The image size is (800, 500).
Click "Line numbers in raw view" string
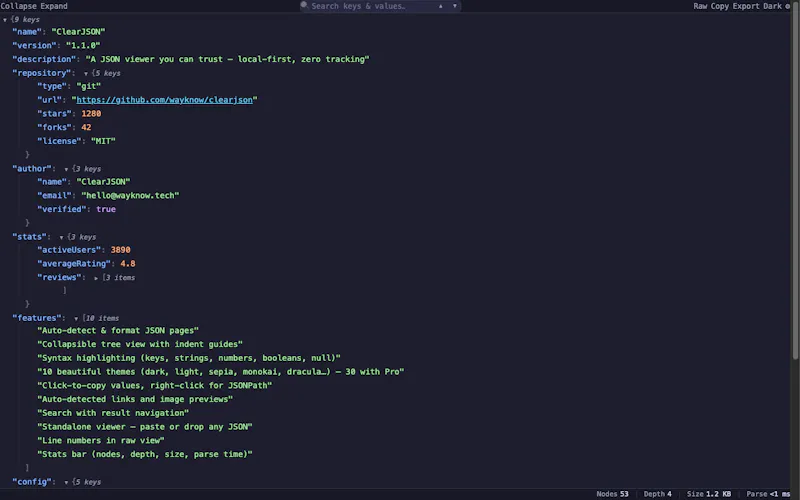(x=101, y=441)
